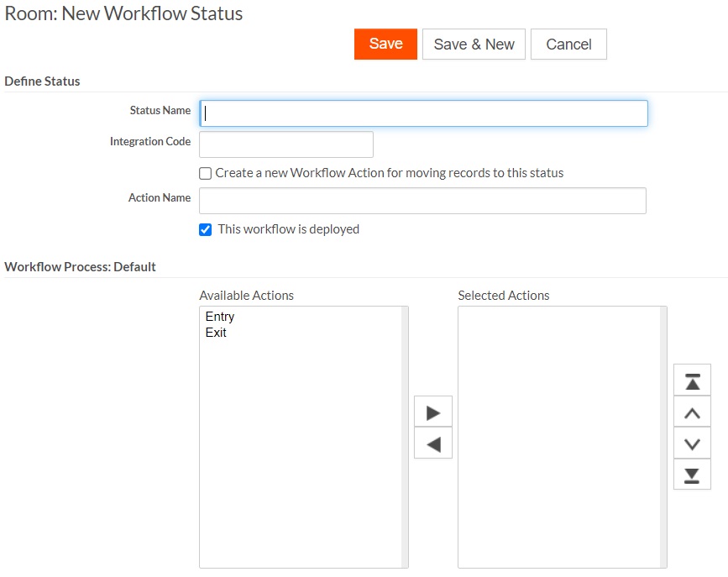Viewport: 728px width, 577px height.
Task: Enable Create a new Workflow Action checkbox
Action: tap(205, 173)
